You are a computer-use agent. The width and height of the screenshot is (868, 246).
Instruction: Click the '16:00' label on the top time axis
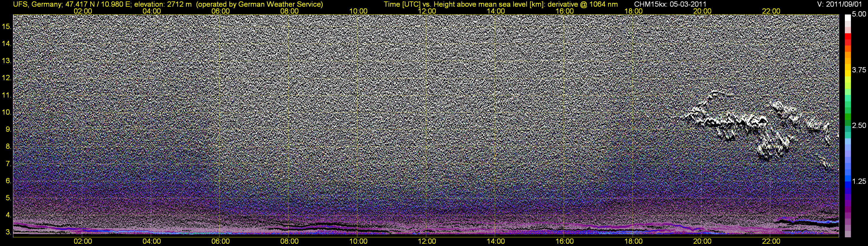pyautogui.click(x=565, y=11)
